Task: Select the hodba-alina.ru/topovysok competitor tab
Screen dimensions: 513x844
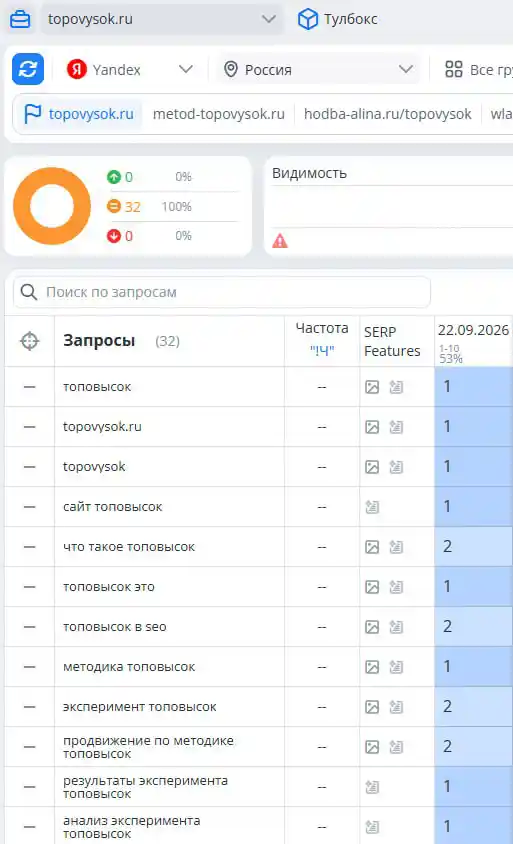Action: (388, 114)
